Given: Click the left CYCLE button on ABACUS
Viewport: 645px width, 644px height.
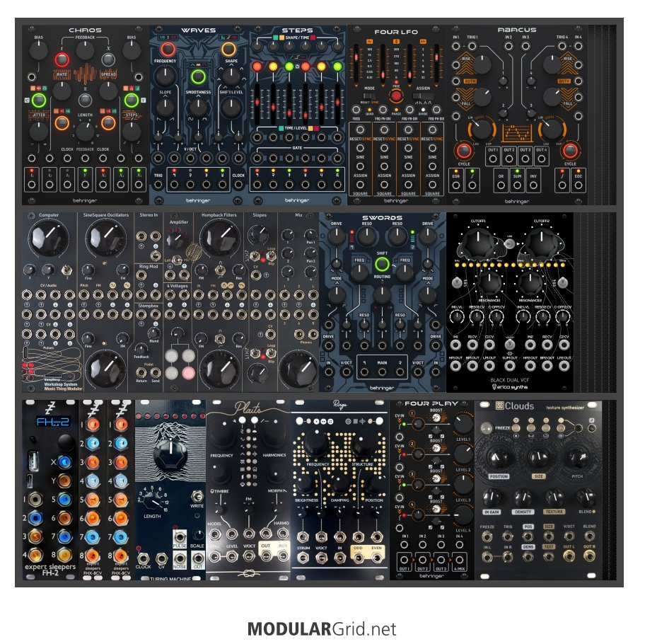Looking at the screenshot, I should tap(464, 151).
